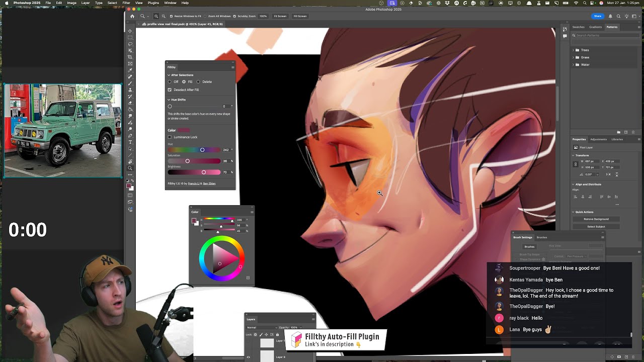
Task: Open the Francis Li link in Fillthy
Action: tap(194, 184)
